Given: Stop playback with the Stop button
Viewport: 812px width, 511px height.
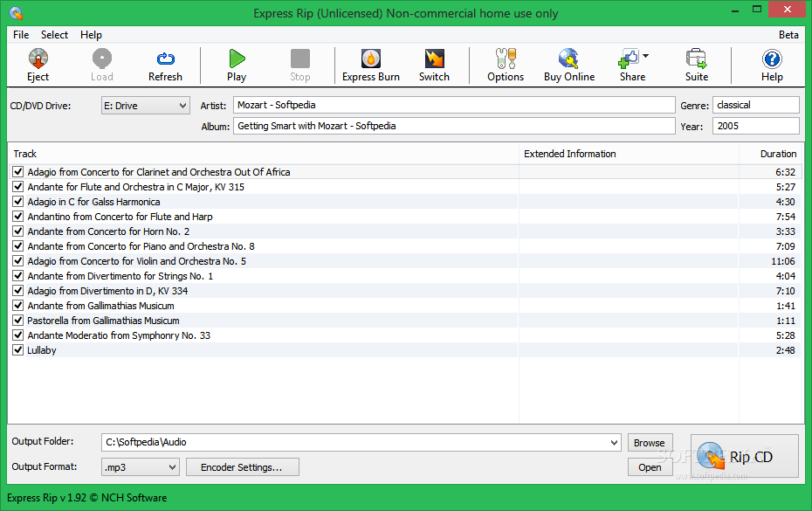Looking at the screenshot, I should pyautogui.click(x=299, y=59).
